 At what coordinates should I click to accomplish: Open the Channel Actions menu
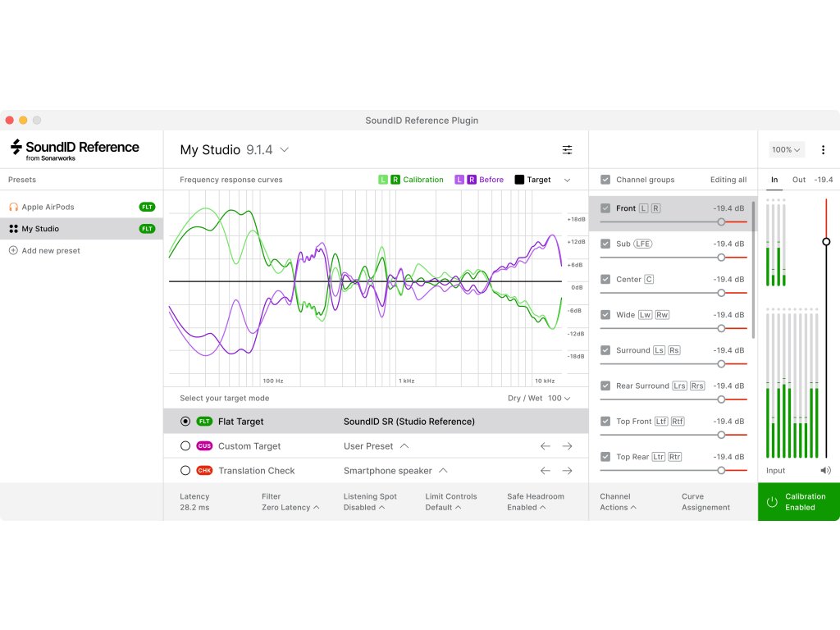618,502
